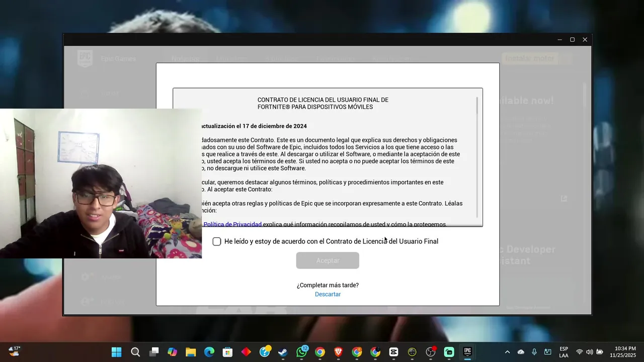Open the Política de Privacidad link
Screen dimensions: 644x362
click(x=232, y=224)
